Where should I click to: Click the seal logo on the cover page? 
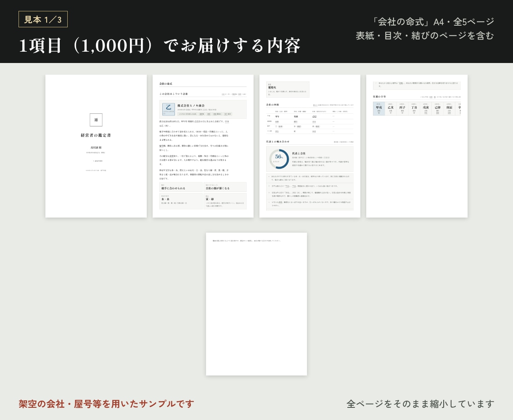coord(96,120)
